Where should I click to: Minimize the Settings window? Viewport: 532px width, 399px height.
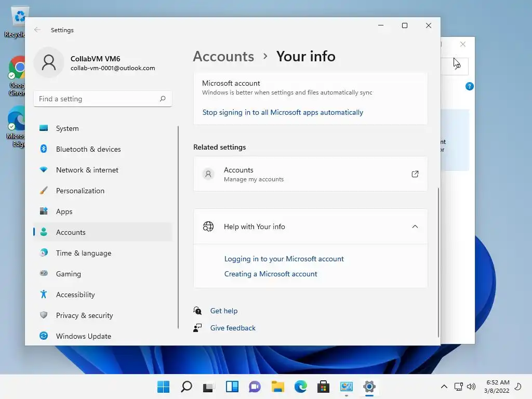tap(381, 25)
